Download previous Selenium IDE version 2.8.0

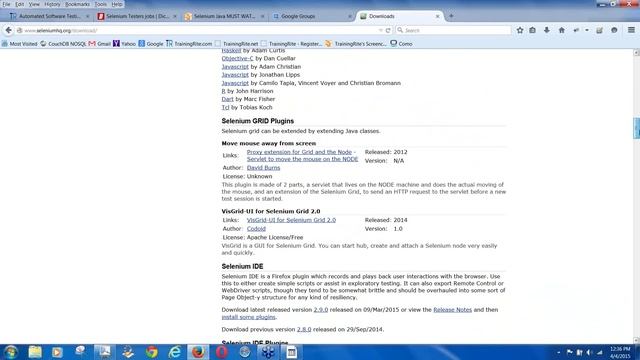pos(304,329)
